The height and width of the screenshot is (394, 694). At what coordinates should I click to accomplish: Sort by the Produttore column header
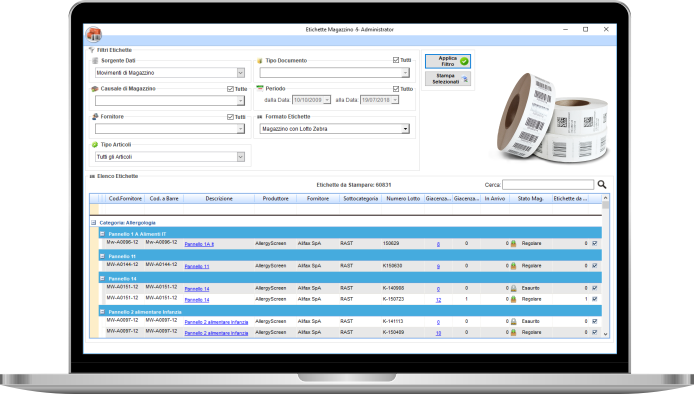coord(275,199)
